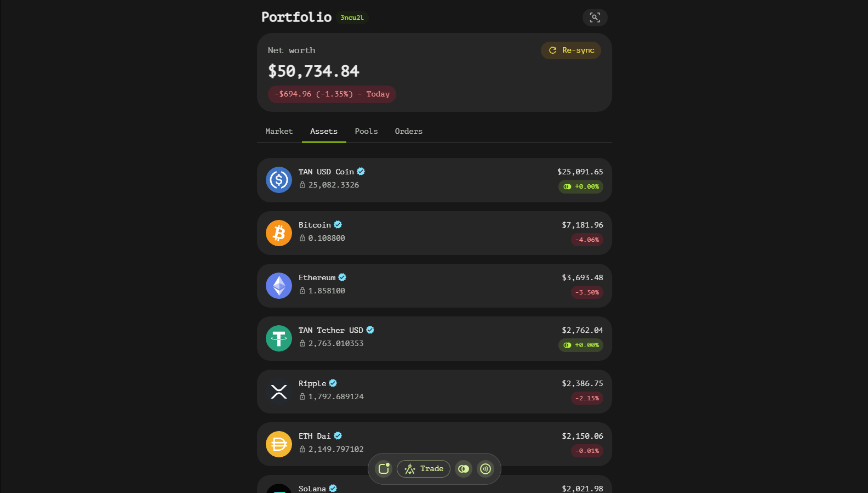Go to the Orders tab
Image resolution: width=868 pixels, height=493 pixels.
408,132
